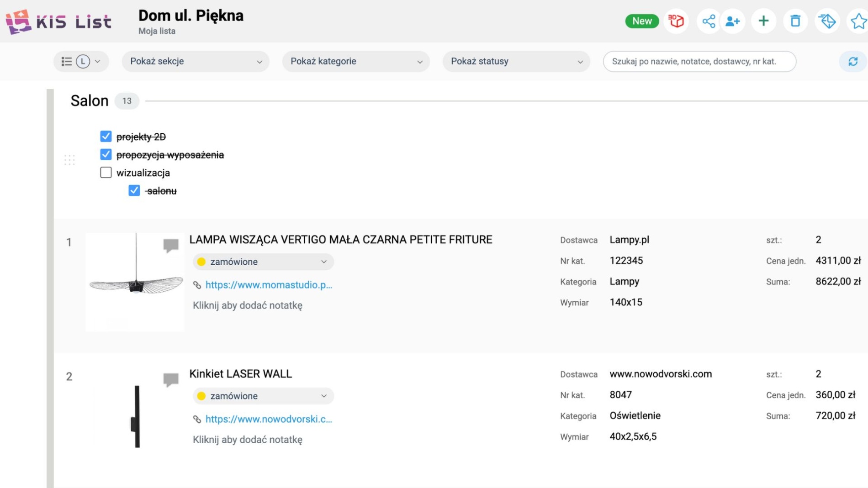Change status 'zamówione' of Vertigo lamp
Image resolution: width=868 pixels, height=488 pixels.
pyautogui.click(x=263, y=262)
